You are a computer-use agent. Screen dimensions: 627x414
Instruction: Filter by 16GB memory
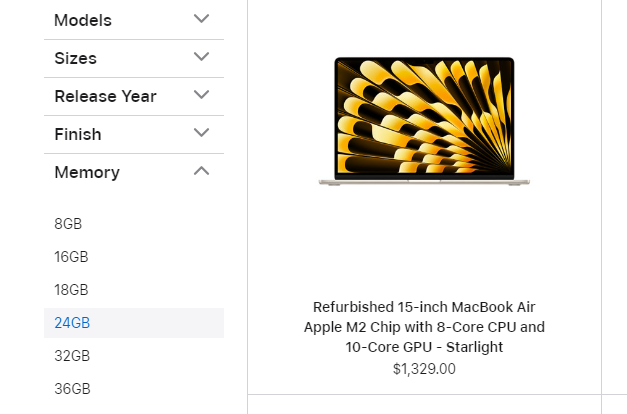(x=71, y=257)
